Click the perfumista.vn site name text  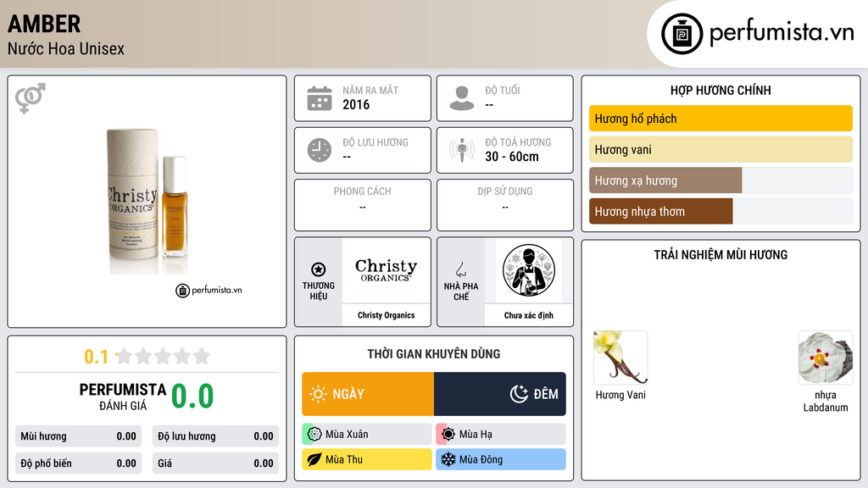point(782,33)
